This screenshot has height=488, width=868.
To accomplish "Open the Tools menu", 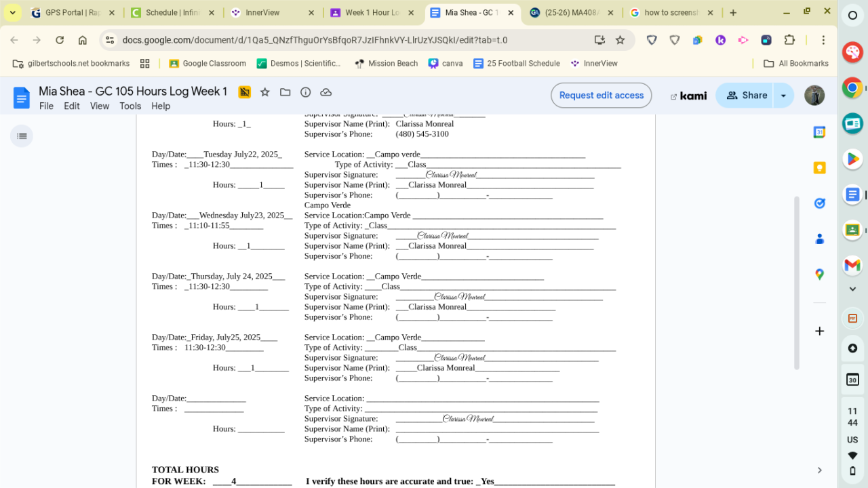I will [130, 106].
